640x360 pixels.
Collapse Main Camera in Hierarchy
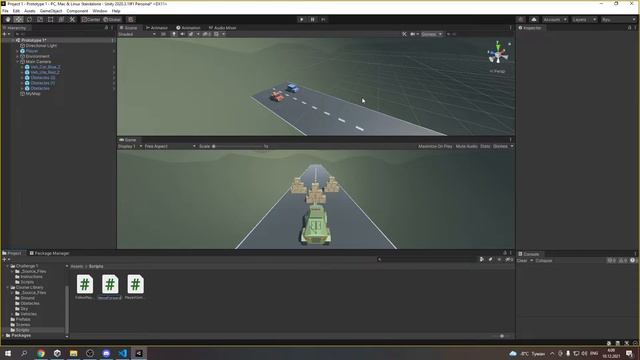point(17,62)
